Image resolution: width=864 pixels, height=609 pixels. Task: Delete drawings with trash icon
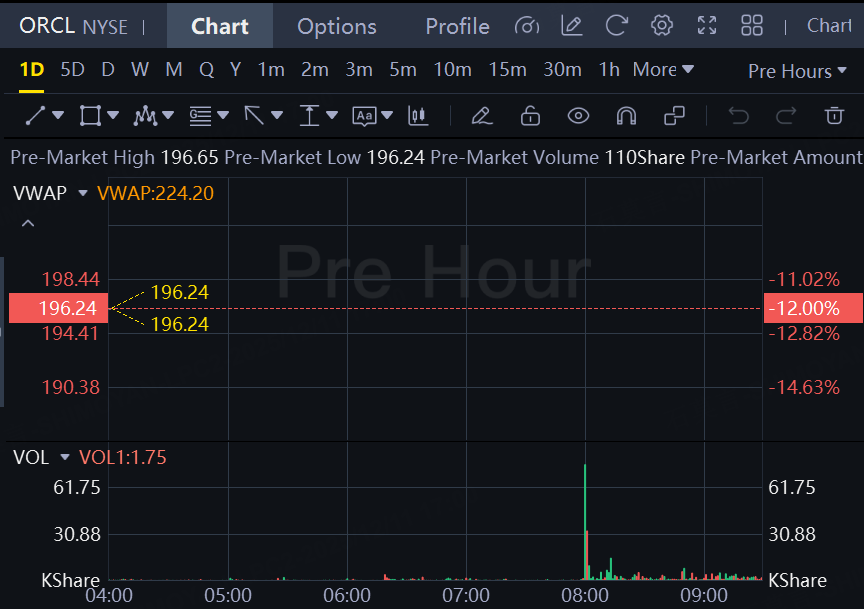click(834, 116)
